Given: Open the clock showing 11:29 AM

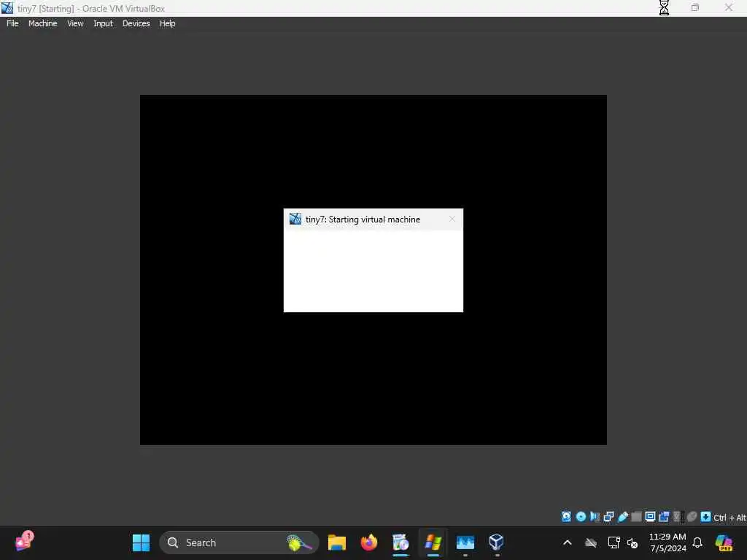Looking at the screenshot, I should click(667, 542).
